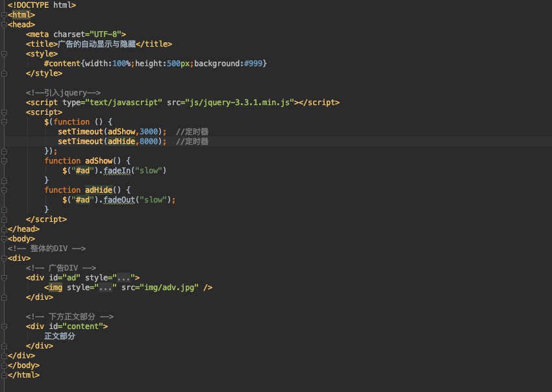Screen dimensions: 552x392
Task: Click the fadeOut method call
Action: pos(119,200)
